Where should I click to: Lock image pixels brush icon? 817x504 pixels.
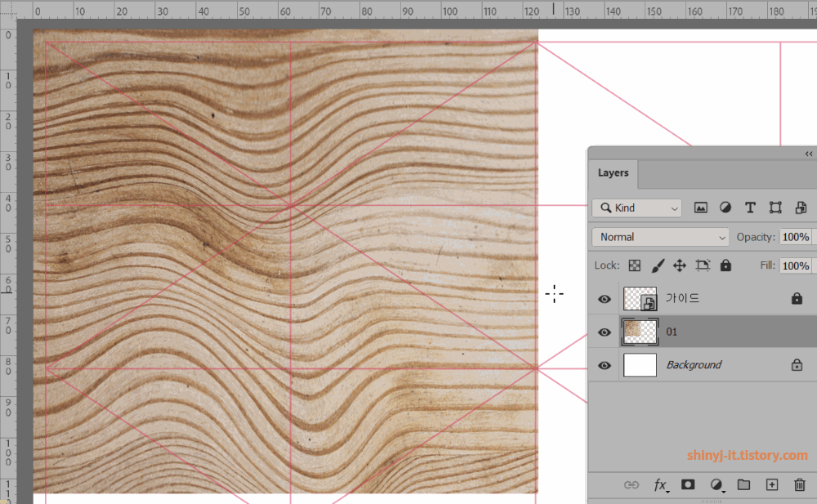pos(658,265)
